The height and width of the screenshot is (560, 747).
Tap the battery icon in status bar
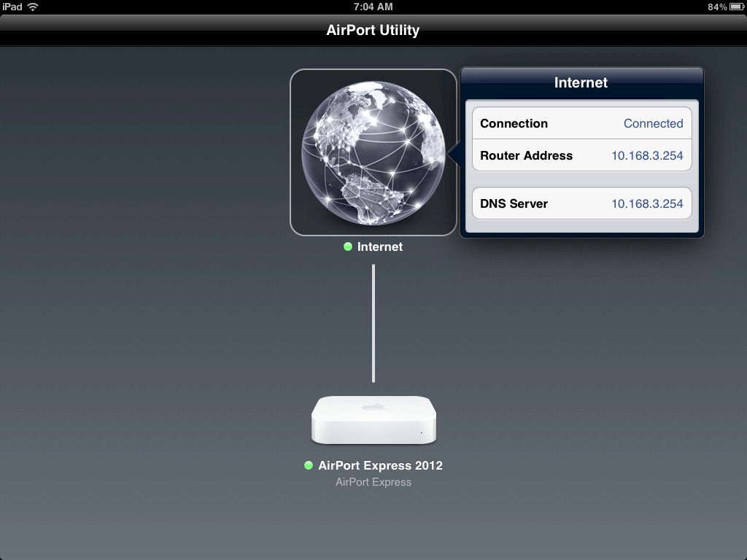click(737, 7)
